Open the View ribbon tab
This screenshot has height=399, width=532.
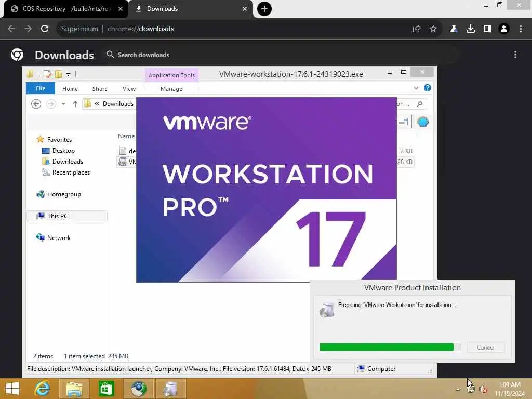(129, 88)
